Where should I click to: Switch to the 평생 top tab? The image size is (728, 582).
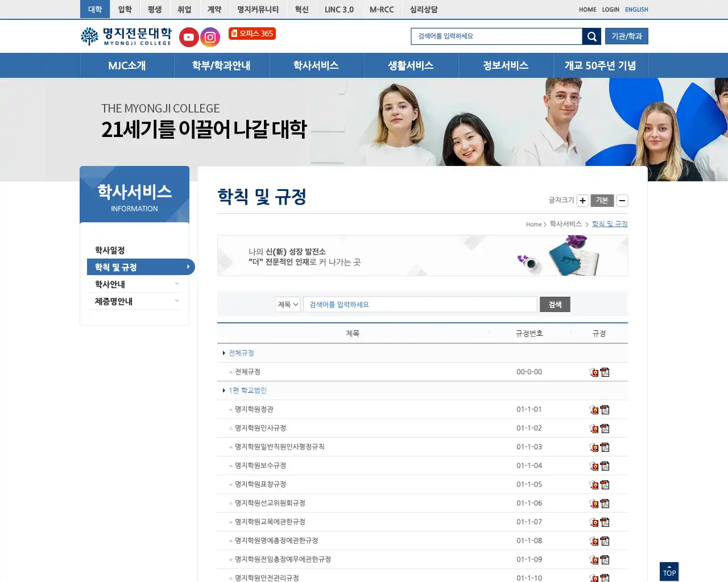[155, 10]
